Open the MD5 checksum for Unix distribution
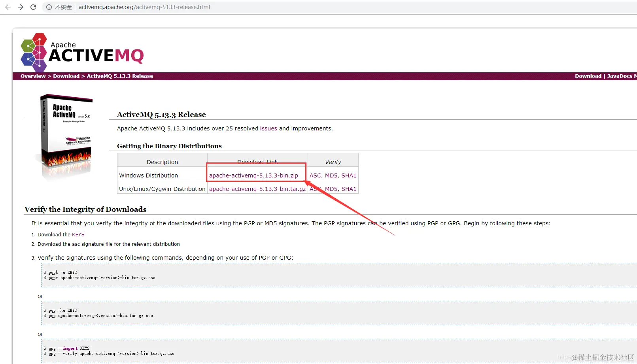This screenshot has height=364, width=637. (331, 189)
